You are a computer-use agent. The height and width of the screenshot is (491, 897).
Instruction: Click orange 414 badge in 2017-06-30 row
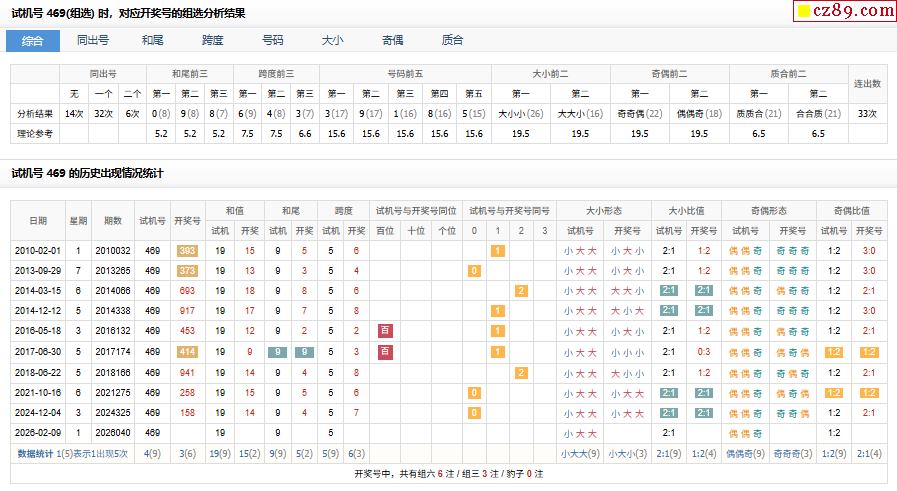[x=187, y=351]
